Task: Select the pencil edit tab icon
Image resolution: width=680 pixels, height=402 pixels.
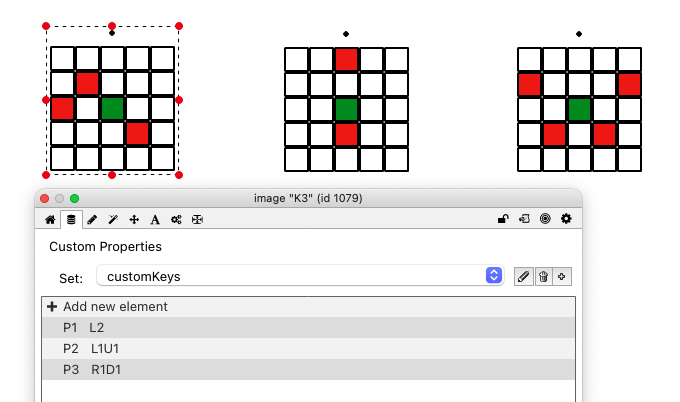Action: click(x=92, y=218)
